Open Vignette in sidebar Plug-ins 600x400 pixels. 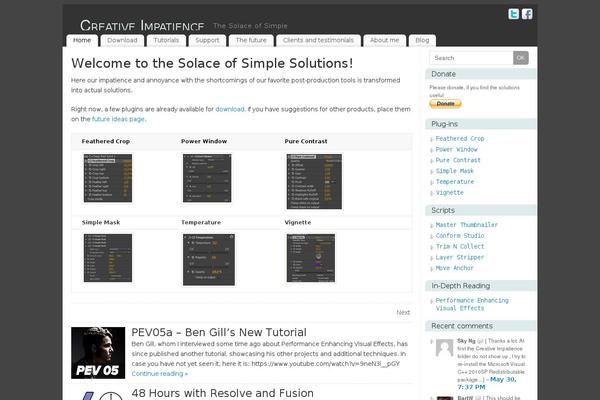(450, 193)
